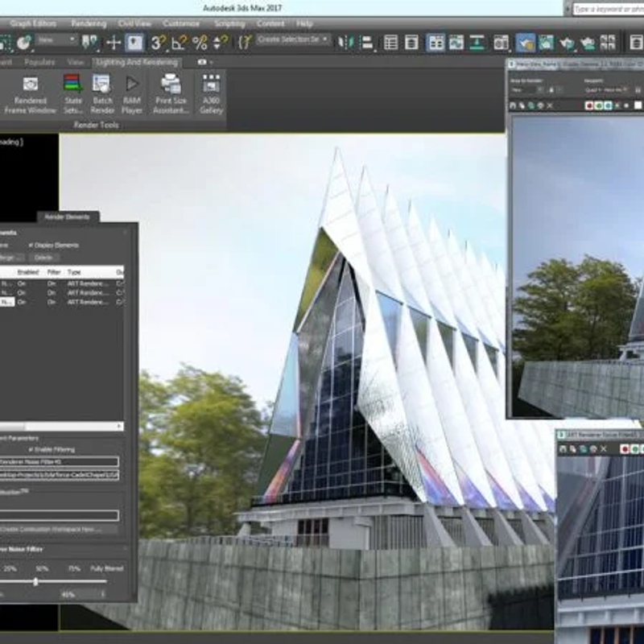Open the A360 Gallery

click(211, 94)
